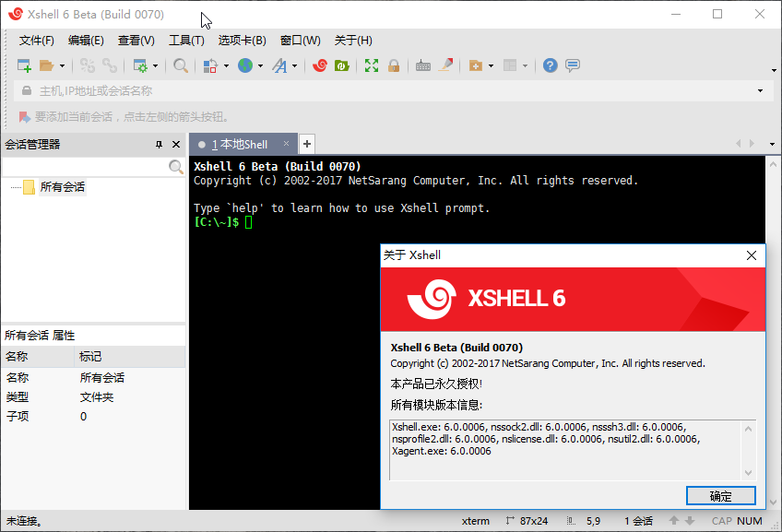Image resolution: width=782 pixels, height=532 pixels.
Task: Select the 所有会话 folder tree item
Action: 63,187
